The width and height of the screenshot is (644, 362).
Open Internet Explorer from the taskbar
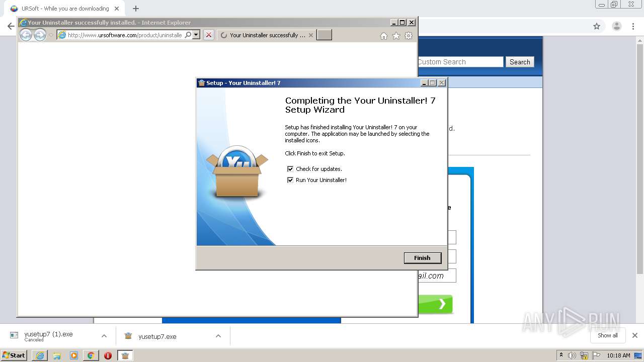click(x=40, y=355)
